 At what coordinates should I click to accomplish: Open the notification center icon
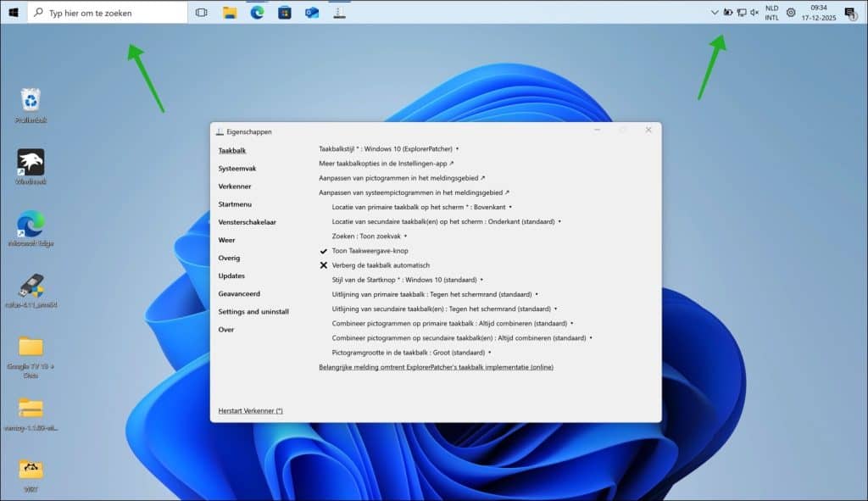[x=849, y=13]
